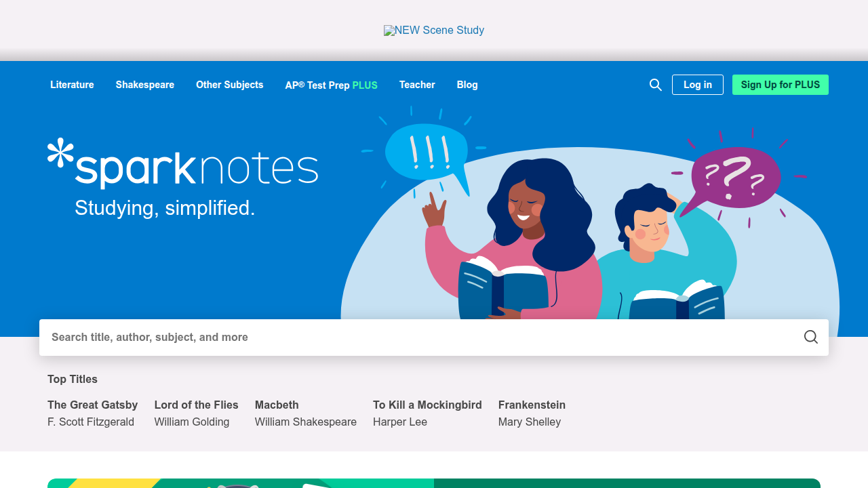868x488 pixels.
Task: Focus the search title, author, subject field
Action: click(434, 338)
